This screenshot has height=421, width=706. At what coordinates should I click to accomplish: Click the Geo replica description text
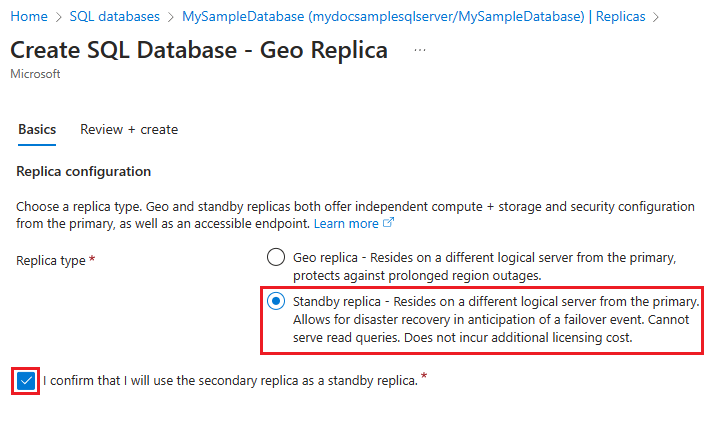484,266
